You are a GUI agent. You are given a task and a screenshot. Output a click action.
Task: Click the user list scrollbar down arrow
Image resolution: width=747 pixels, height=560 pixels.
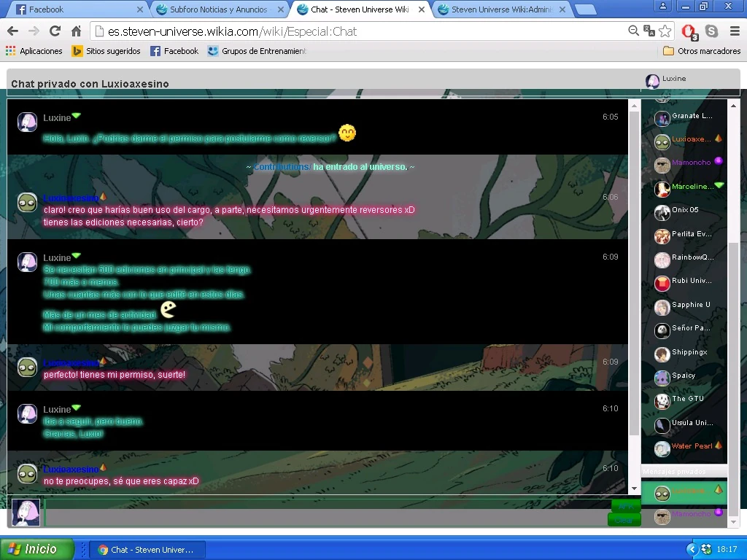[733, 521]
